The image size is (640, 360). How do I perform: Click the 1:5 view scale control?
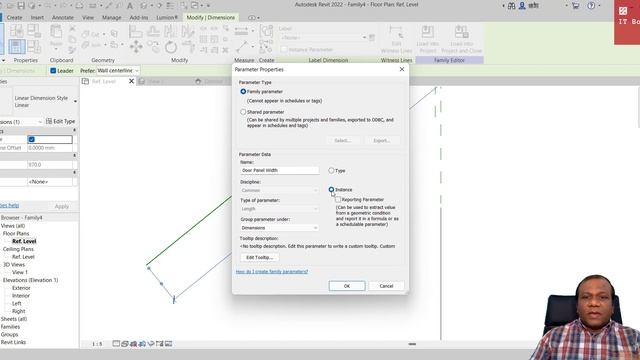97,344
